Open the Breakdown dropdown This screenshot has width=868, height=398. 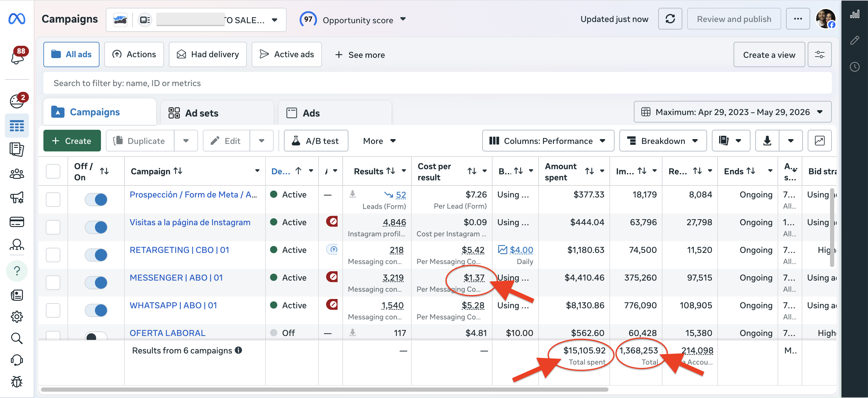pyautogui.click(x=663, y=141)
